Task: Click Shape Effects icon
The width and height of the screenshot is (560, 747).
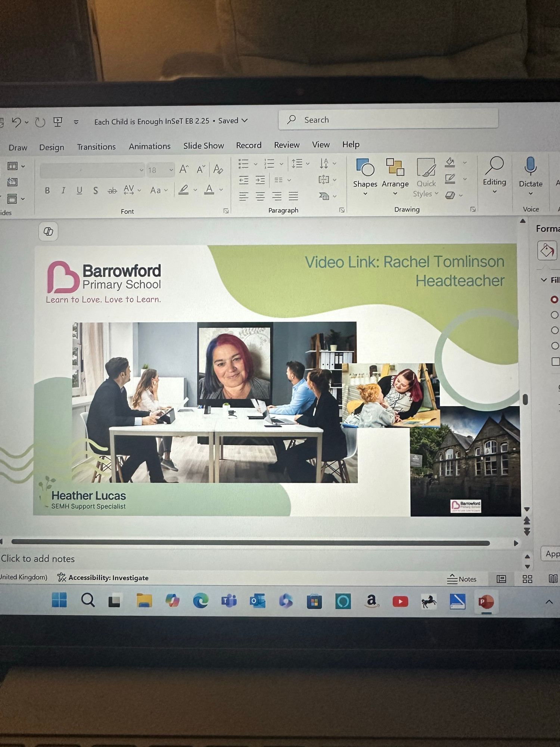Action: [450, 195]
